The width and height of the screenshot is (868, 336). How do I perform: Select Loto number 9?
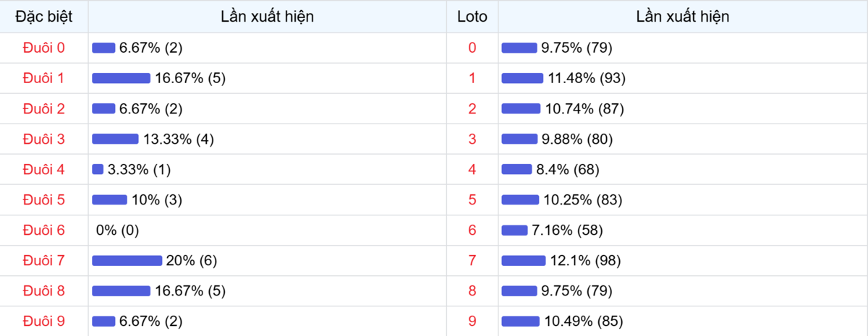tap(472, 321)
